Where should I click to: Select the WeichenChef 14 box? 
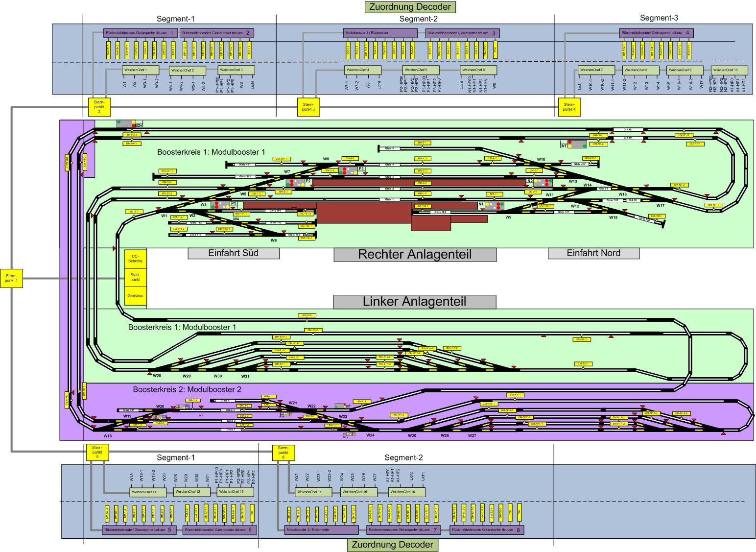[313, 492]
